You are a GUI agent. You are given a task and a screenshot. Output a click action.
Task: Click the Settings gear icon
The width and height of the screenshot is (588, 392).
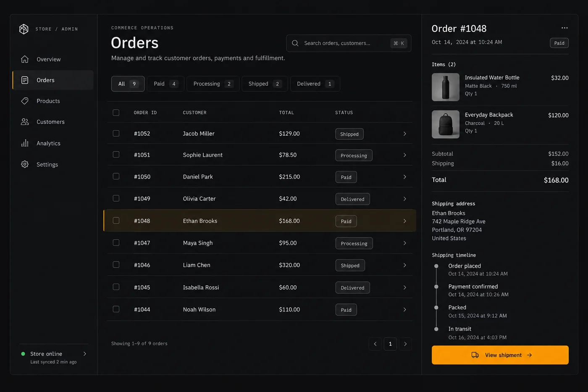[x=25, y=164]
